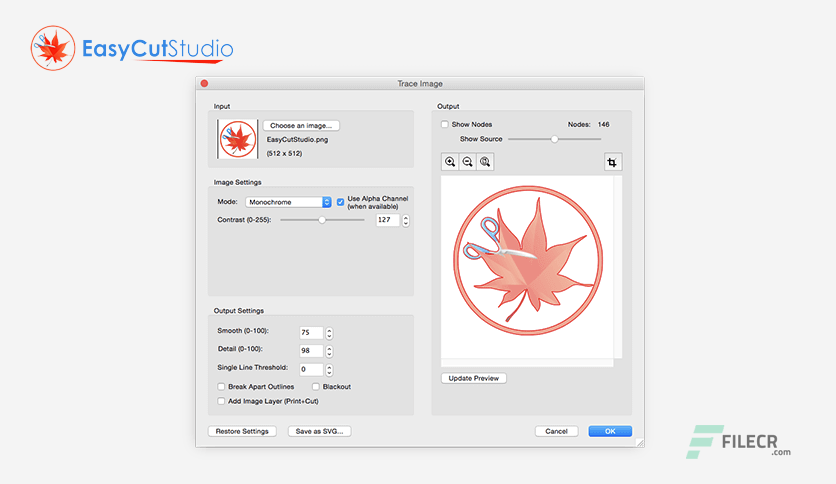Click the Smooth value stepper
Screen dimensions: 836x484
pyautogui.click(x=329, y=333)
